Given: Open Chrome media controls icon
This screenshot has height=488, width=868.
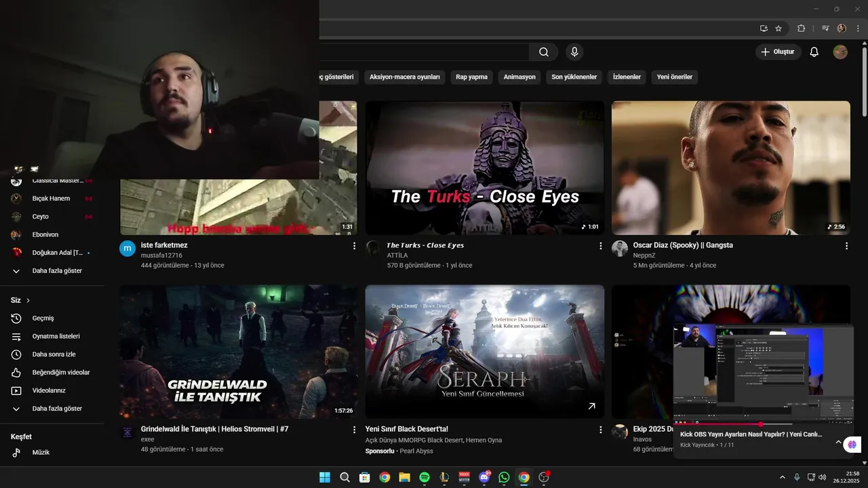Looking at the screenshot, I should point(825,28).
